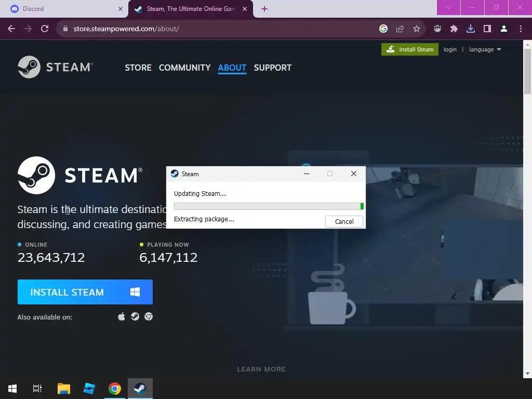Viewport: 532px width, 399px height.
Task: Choose the SteamOS download icon
Action: [135, 317]
